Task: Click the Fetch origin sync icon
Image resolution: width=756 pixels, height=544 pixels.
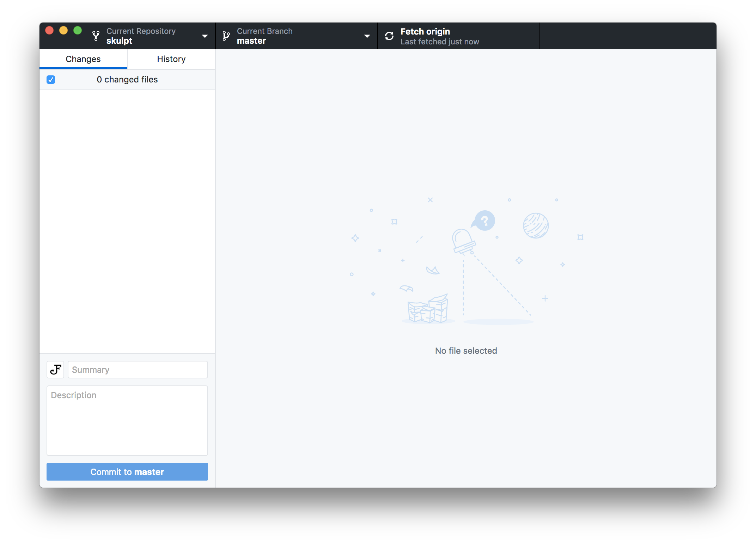Action: (x=389, y=36)
